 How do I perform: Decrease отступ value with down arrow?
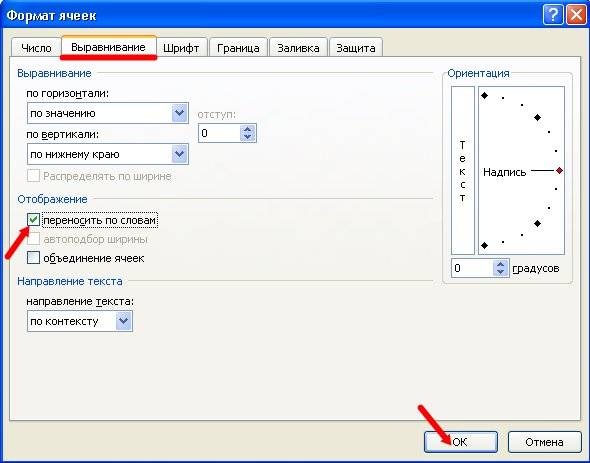(x=247, y=137)
